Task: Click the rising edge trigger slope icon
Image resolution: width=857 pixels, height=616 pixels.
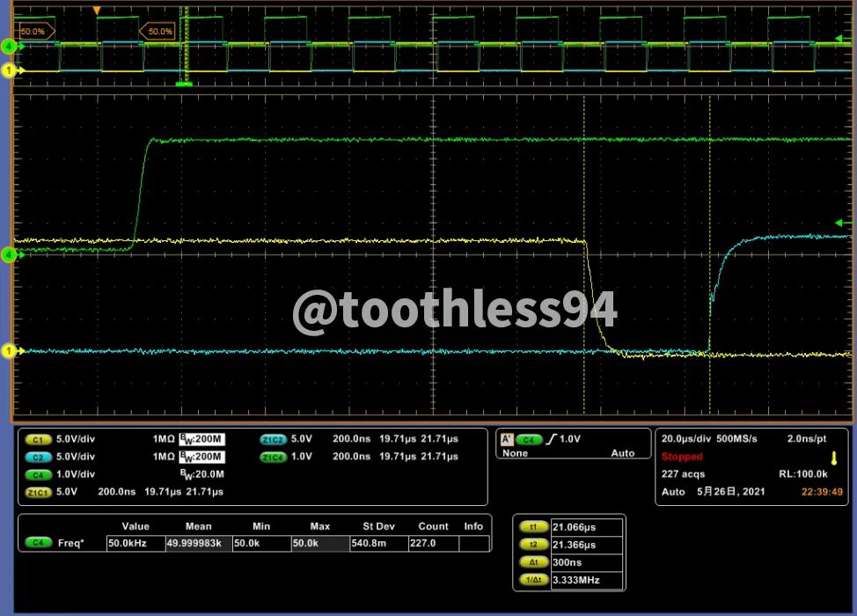Action: (x=551, y=439)
